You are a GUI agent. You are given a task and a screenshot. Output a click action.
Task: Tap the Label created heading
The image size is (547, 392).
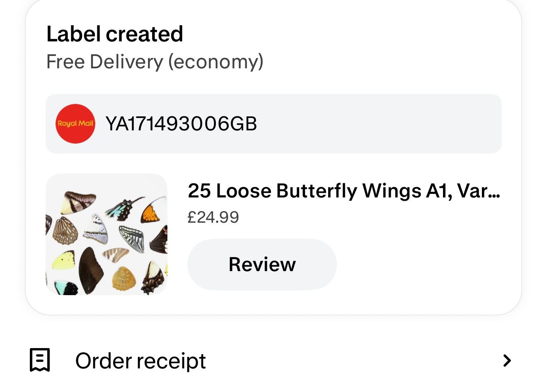pos(114,34)
